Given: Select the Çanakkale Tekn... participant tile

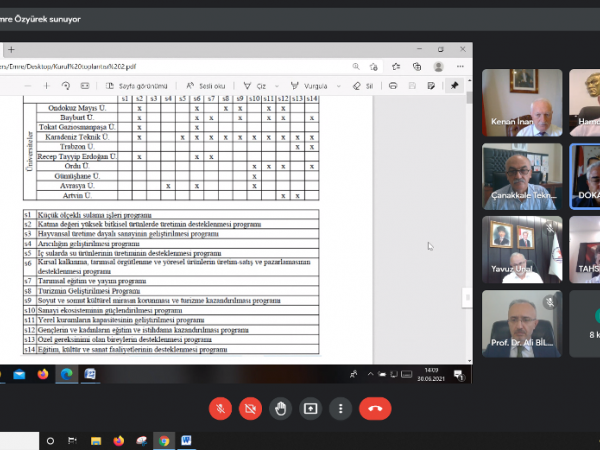Looking at the screenshot, I should (522, 176).
